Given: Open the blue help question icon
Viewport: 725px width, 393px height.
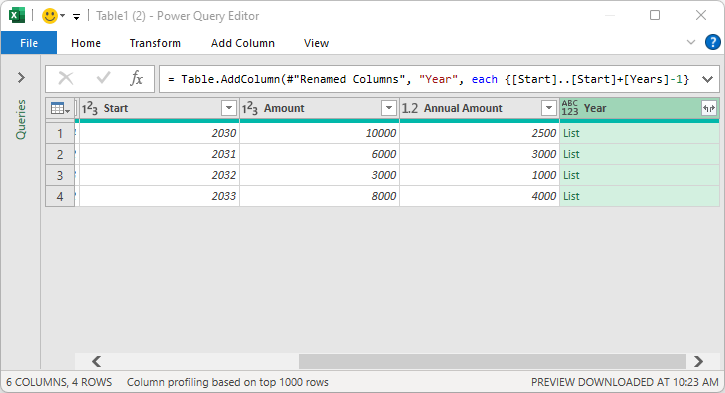Looking at the screenshot, I should coord(713,43).
